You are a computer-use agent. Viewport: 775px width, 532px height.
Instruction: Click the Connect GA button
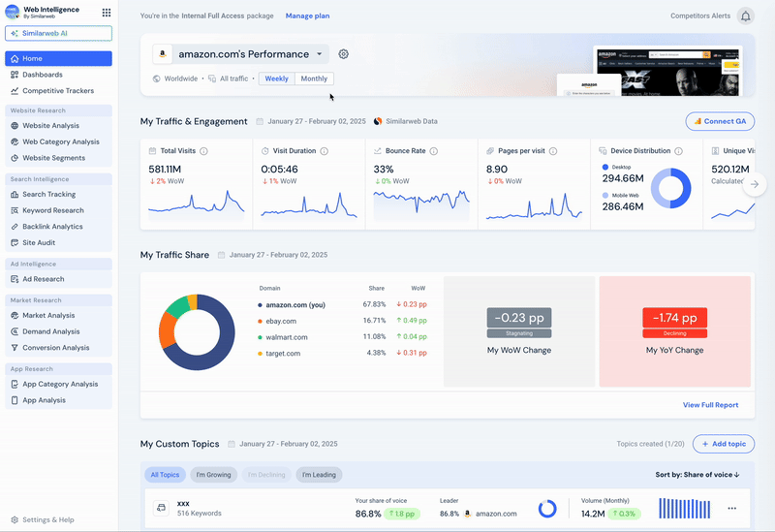click(720, 122)
